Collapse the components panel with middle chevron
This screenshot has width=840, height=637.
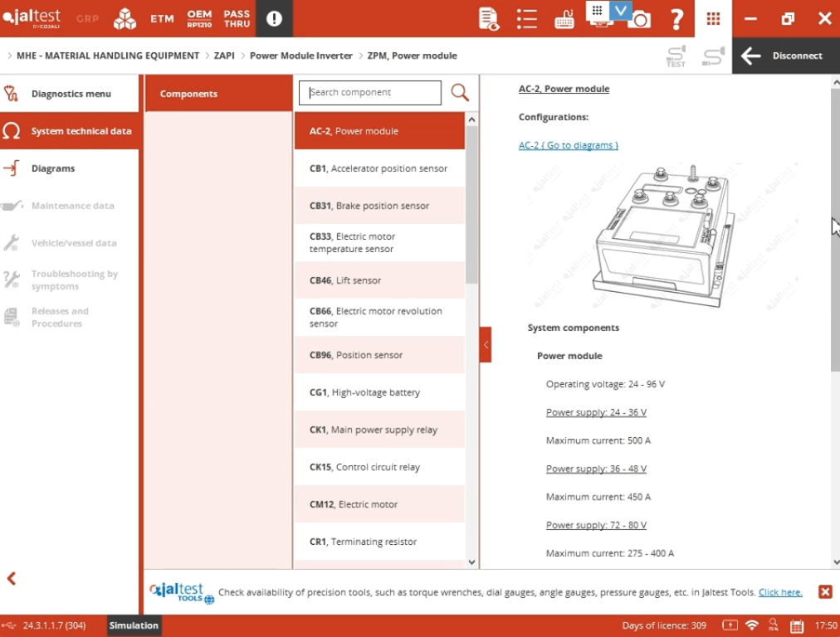tap(485, 344)
